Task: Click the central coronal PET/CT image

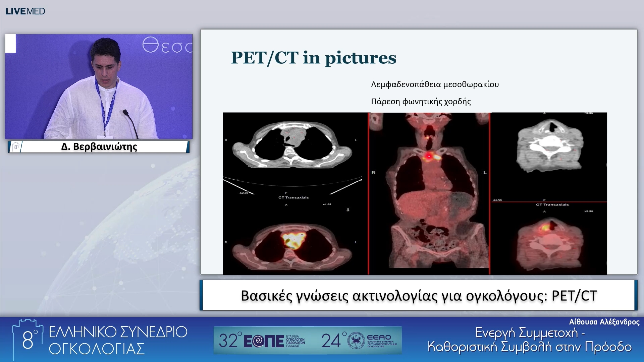Action: click(429, 193)
